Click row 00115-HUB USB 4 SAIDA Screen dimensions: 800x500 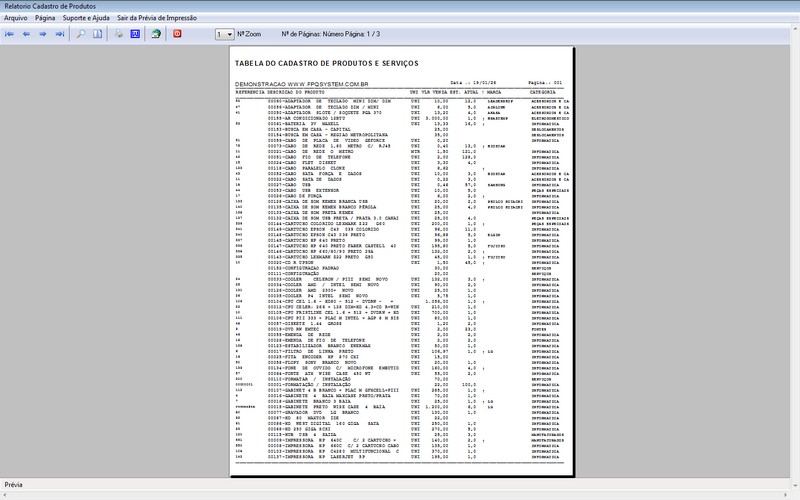pyautogui.click(x=402, y=435)
